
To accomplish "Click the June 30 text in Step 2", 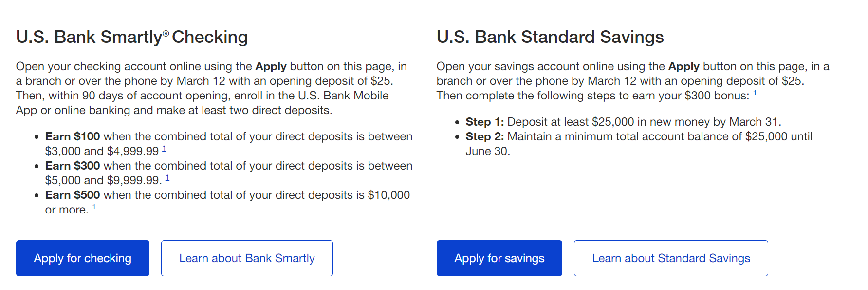I will [488, 151].
